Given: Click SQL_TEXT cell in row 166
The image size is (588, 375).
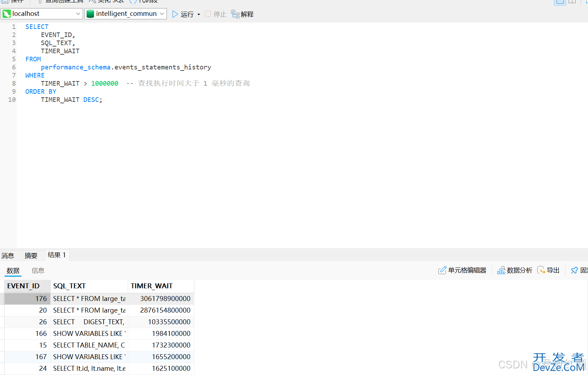Looking at the screenshot, I should [x=89, y=333].
